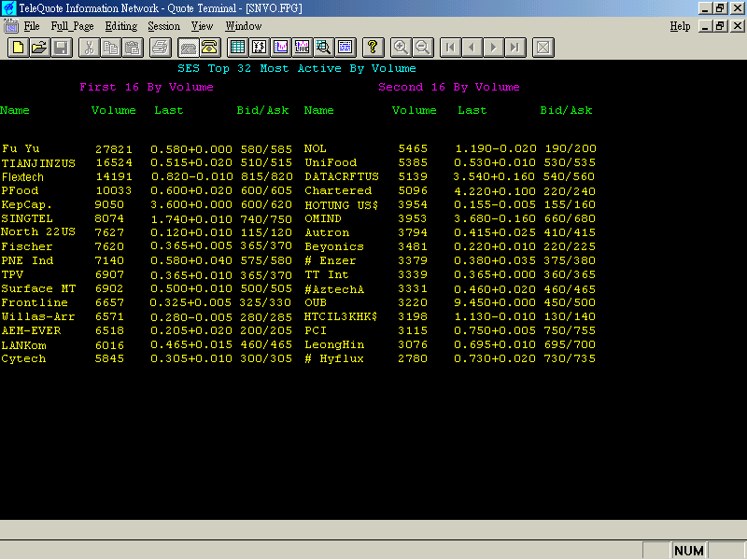Click the grey keyboard connection icon
The image size is (747, 560).
coord(189,48)
